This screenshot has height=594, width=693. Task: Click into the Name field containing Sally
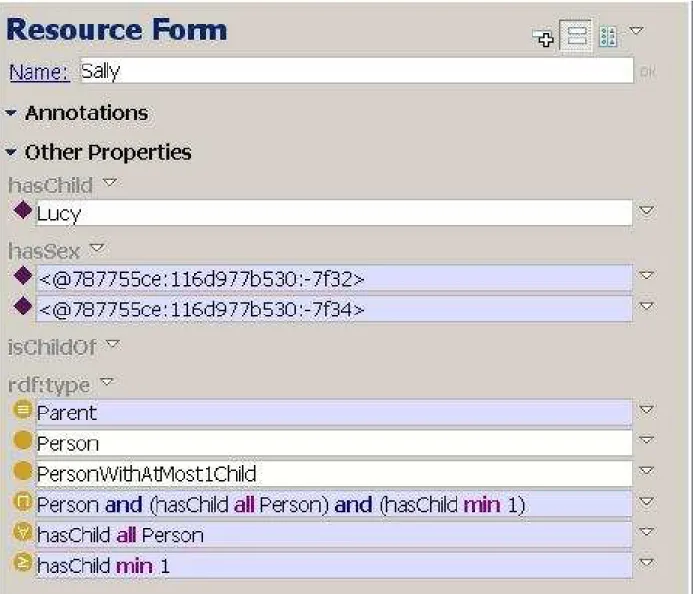click(x=357, y=71)
